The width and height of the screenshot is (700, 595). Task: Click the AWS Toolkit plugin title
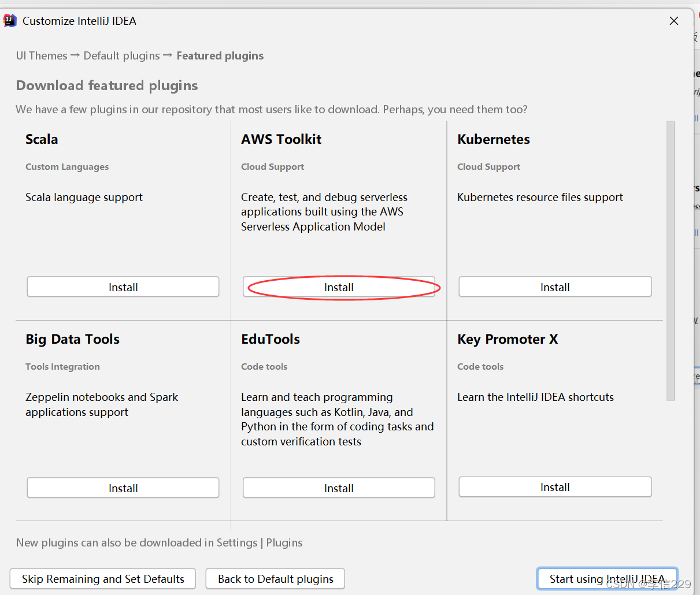coord(282,139)
